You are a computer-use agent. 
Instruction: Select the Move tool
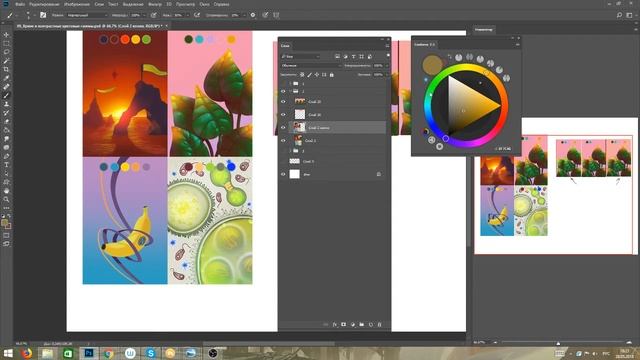click(6, 35)
